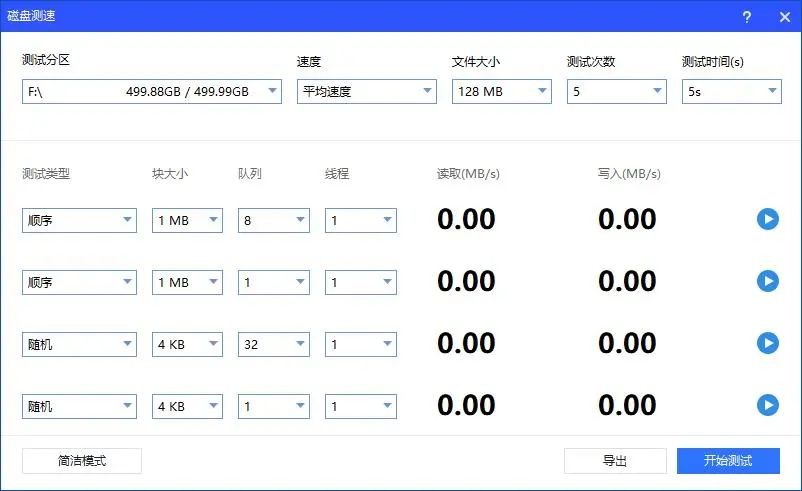Run the random 4 KB queue 32 test
Viewport: 802px width, 491px height.
click(768, 343)
